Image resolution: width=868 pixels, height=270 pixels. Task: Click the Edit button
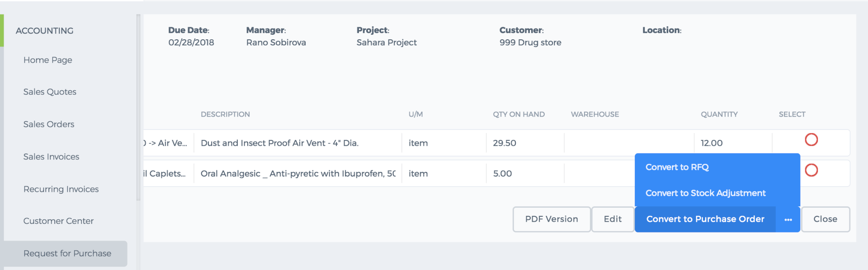pos(613,219)
